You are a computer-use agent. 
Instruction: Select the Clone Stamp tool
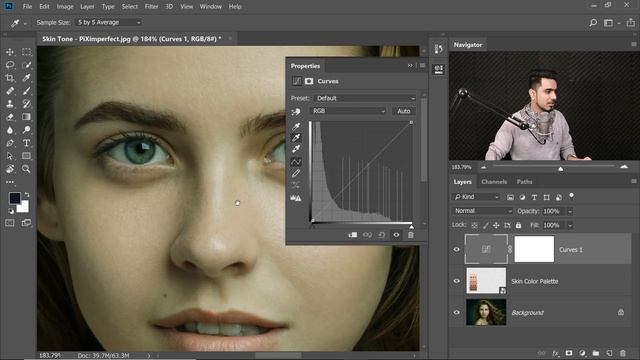point(10,104)
